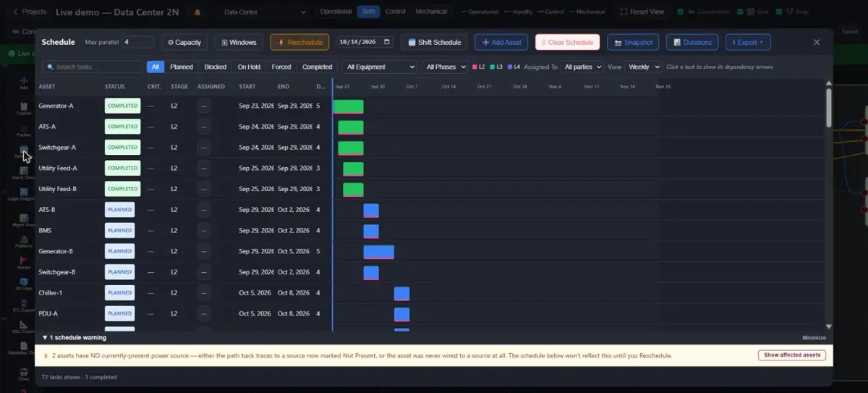Toggle the Connections checkbox in top bar
The height and width of the screenshot is (393, 868).
click(x=681, y=12)
